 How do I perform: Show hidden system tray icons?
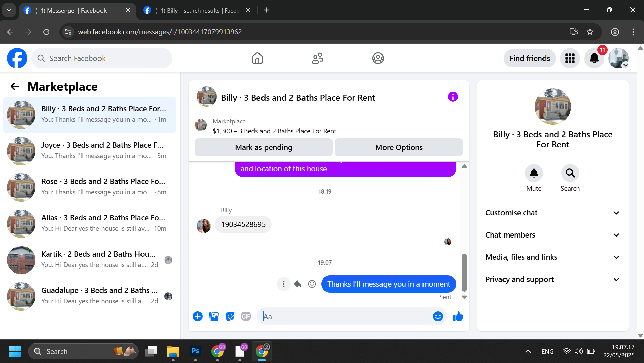(528, 351)
